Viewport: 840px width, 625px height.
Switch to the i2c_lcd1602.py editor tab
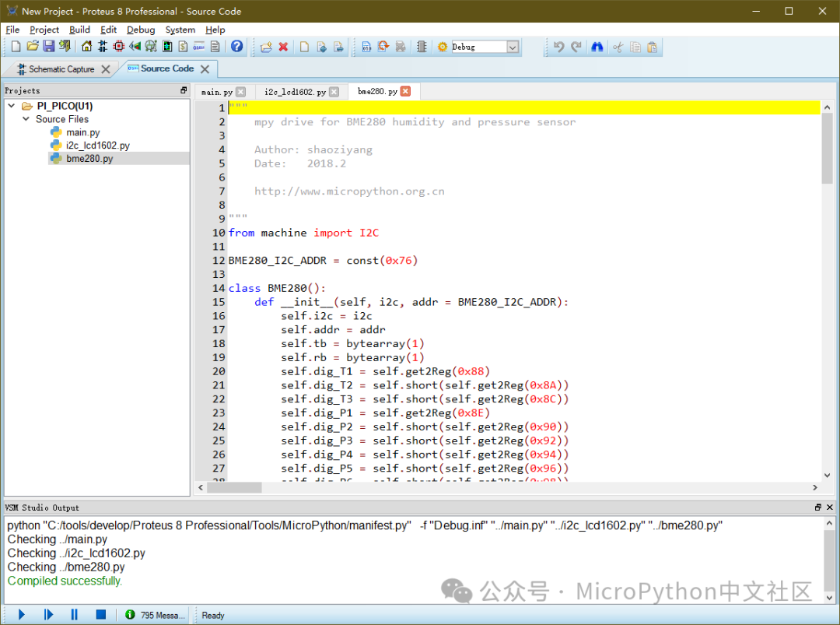(295, 92)
